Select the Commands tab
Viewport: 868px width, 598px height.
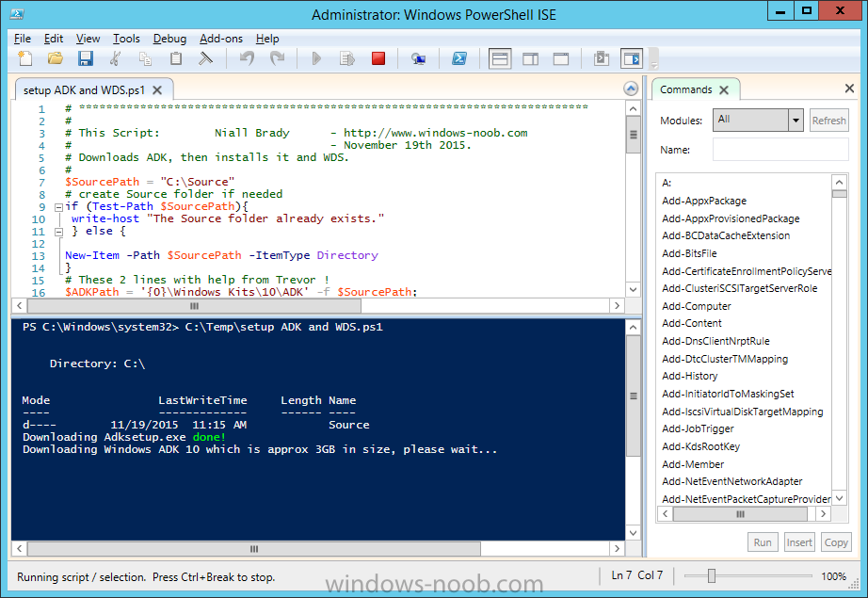click(x=686, y=89)
